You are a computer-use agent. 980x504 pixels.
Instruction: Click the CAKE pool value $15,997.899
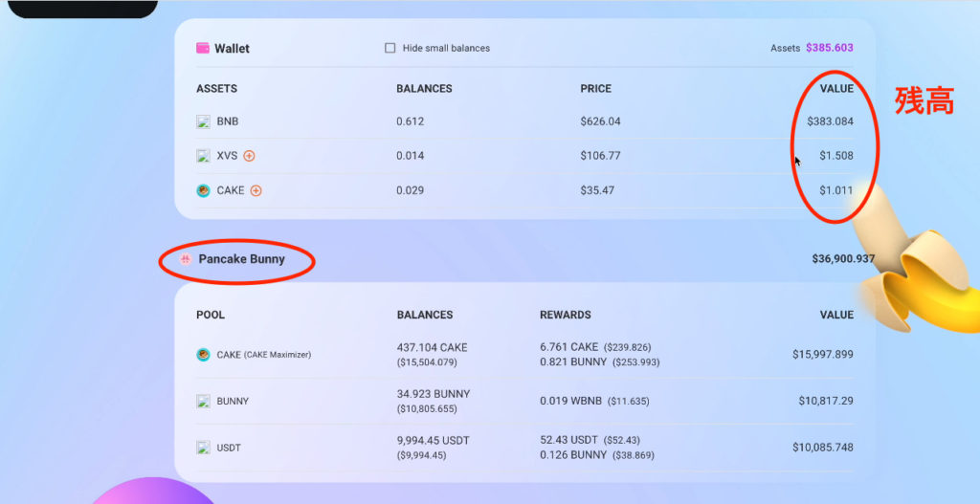823,354
